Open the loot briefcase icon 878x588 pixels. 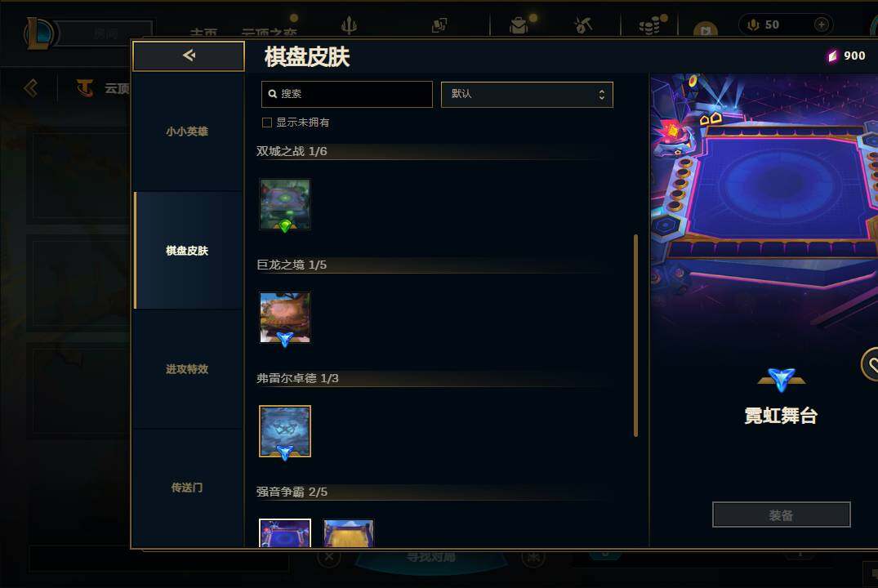pyautogui.click(x=519, y=25)
